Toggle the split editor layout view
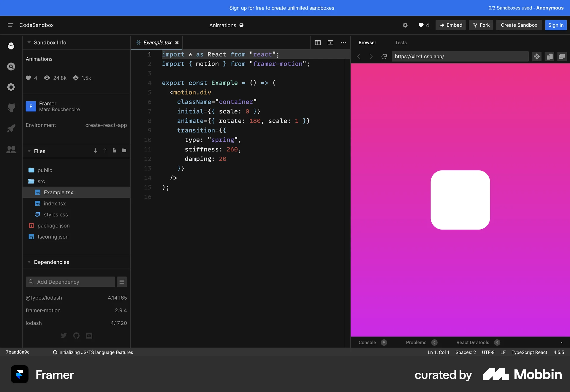 [x=318, y=42]
